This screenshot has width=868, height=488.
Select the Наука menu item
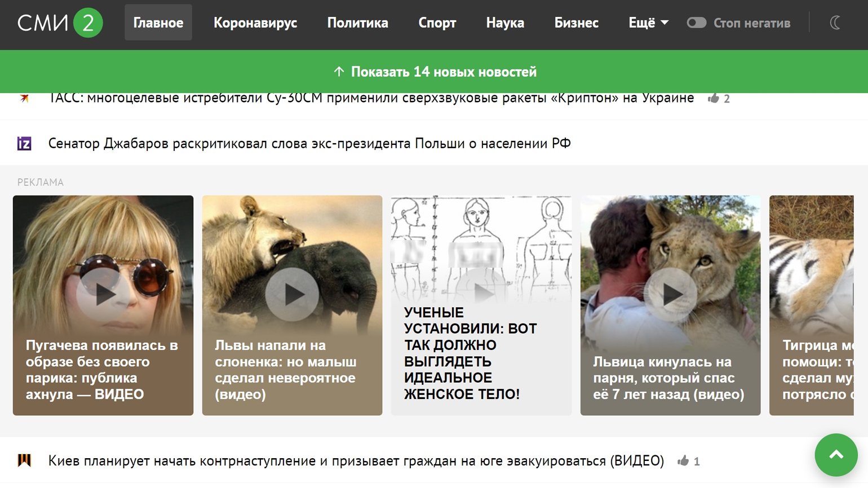[x=505, y=23]
